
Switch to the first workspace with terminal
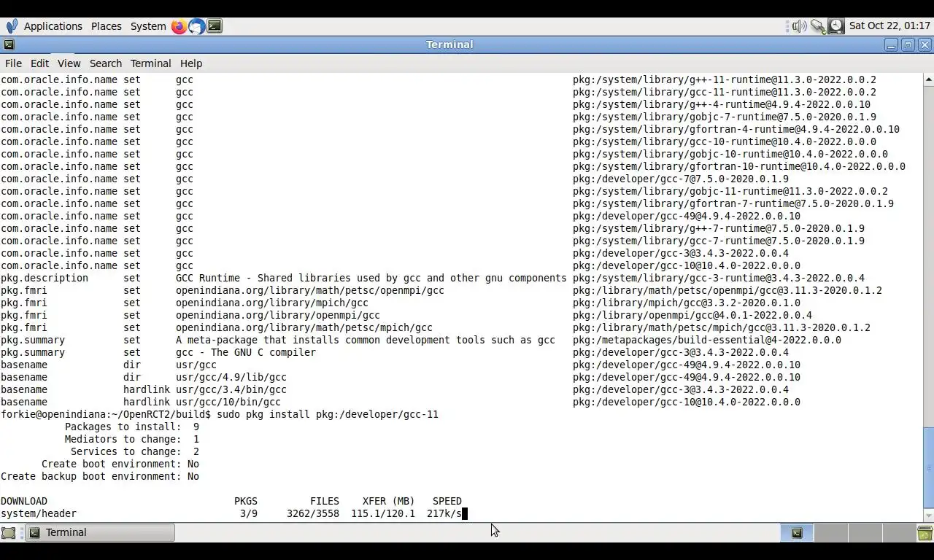click(x=797, y=533)
